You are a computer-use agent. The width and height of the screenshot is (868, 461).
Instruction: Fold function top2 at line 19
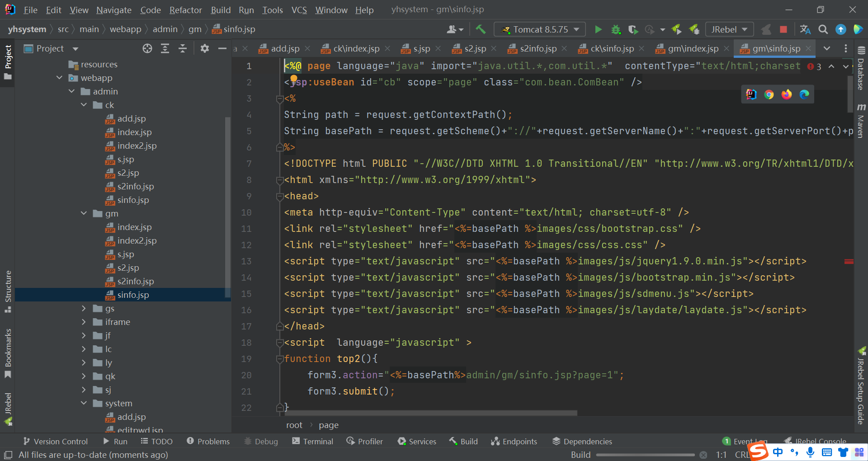(x=279, y=359)
